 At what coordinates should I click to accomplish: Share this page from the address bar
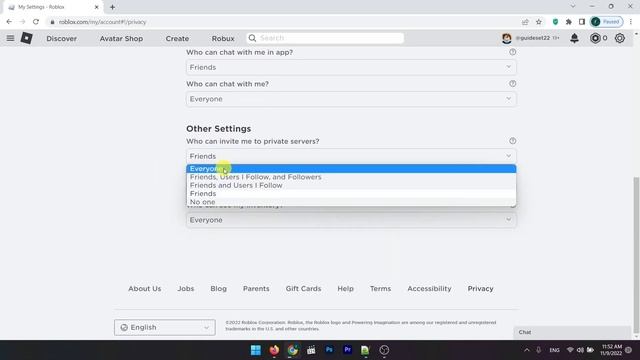pos(525,22)
